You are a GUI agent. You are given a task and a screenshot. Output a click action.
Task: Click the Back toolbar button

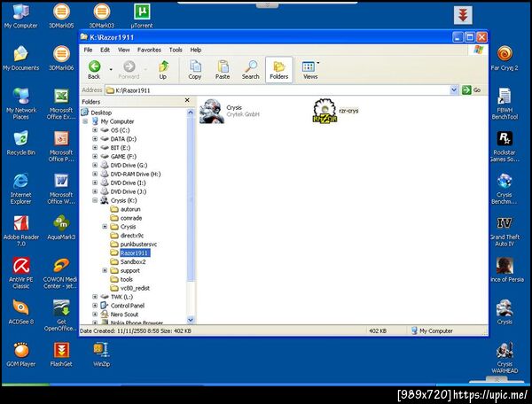click(x=94, y=70)
